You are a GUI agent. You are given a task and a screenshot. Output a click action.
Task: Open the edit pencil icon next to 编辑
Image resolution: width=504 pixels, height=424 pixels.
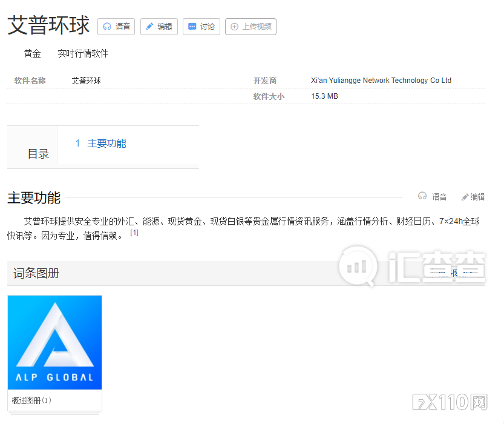tap(150, 26)
